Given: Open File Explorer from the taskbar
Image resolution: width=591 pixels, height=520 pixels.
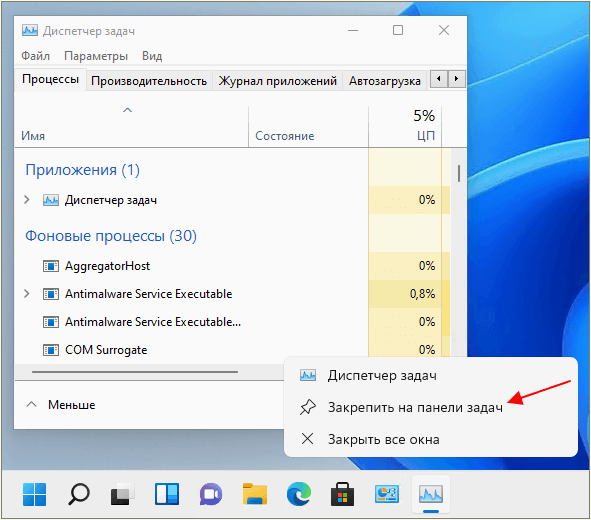Looking at the screenshot, I should [255, 494].
